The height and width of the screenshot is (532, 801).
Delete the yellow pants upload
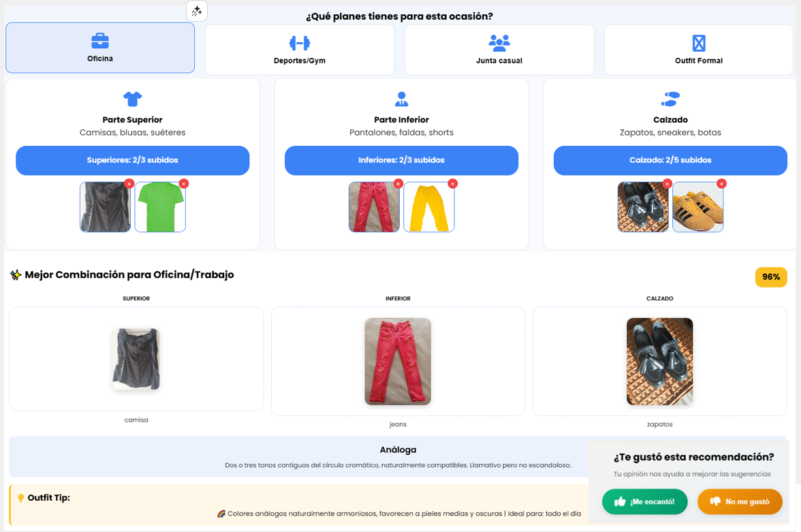[453, 184]
